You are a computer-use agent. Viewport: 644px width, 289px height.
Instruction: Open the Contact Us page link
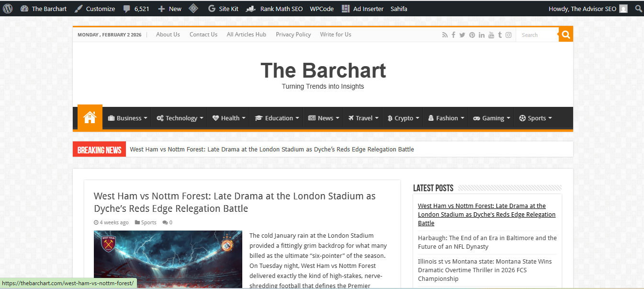[x=203, y=35]
